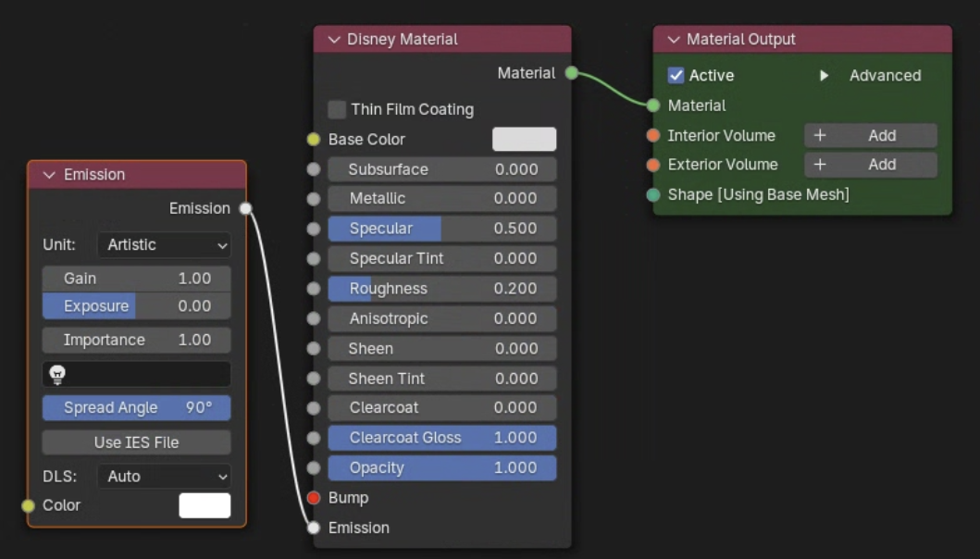Click the Interior Volume orange socket
This screenshot has width=980, height=559.
[653, 136]
